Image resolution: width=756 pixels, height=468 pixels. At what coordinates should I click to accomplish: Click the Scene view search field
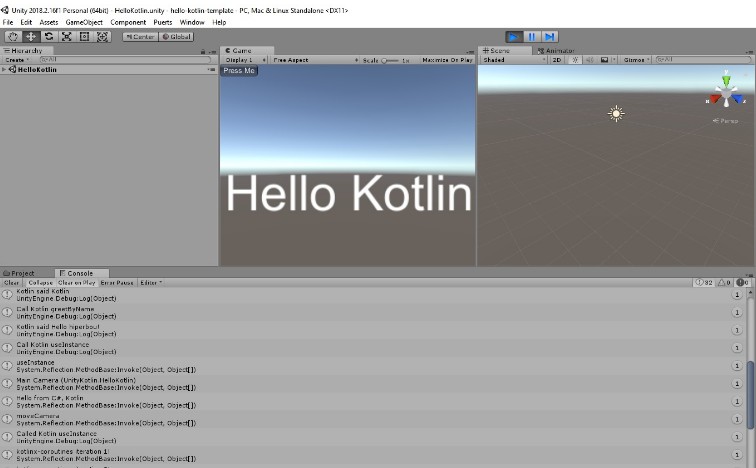703,60
